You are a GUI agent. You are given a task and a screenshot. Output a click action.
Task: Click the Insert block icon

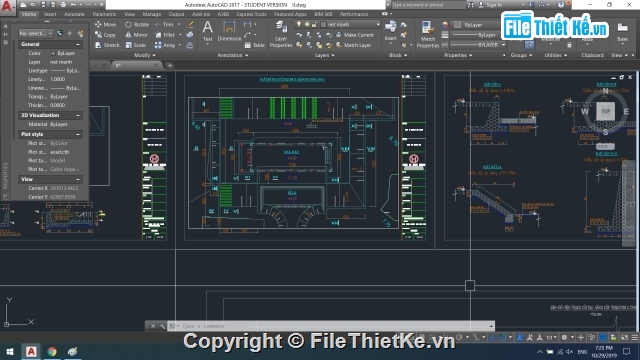(x=390, y=31)
